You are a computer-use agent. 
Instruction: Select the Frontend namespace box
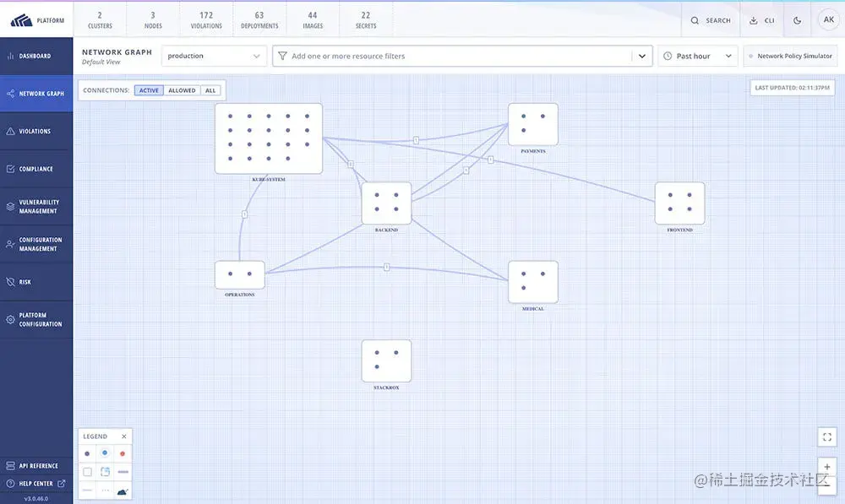(679, 203)
